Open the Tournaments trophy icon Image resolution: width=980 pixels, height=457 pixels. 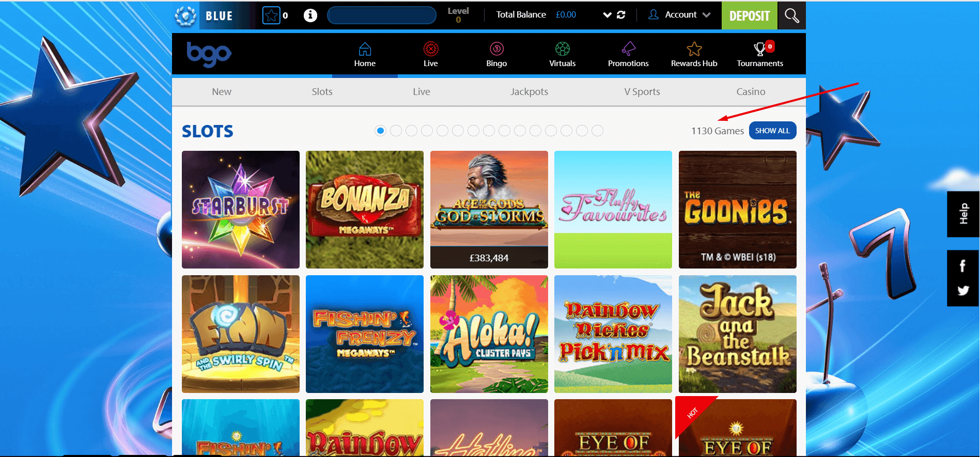pos(759,49)
